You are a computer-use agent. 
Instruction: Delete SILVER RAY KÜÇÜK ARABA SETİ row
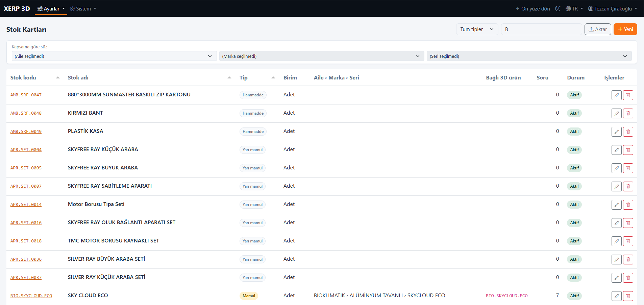click(628, 278)
